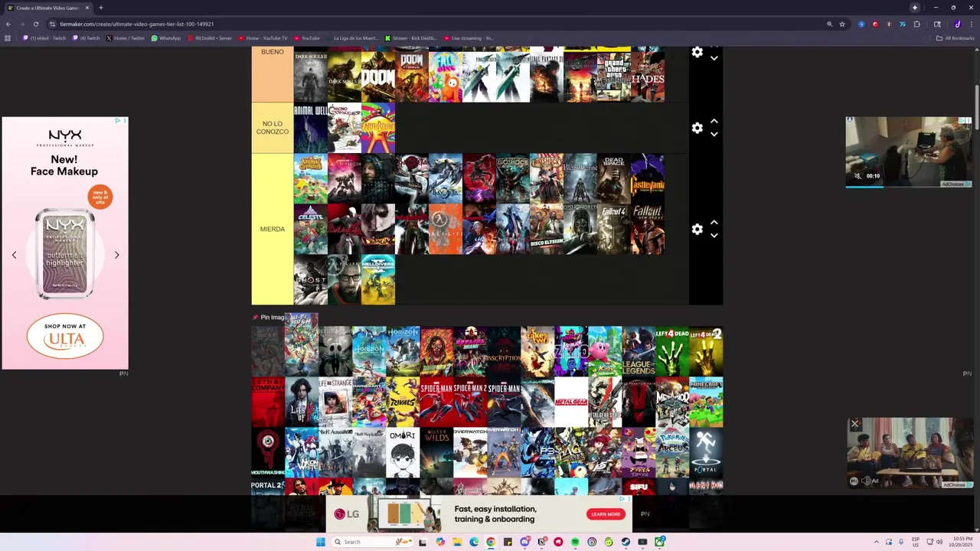Viewport: 980px width, 551px height.
Task: Select the Helldivers 2 game tile
Action: tap(378, 279)
